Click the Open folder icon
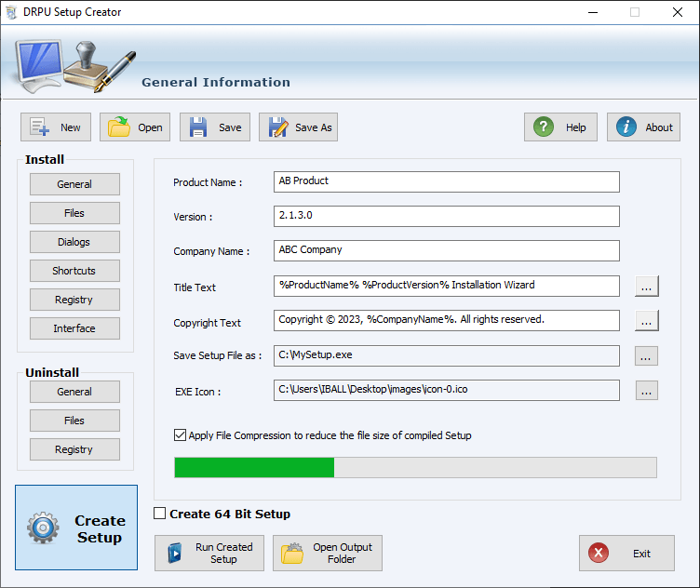 (x=119, y=127)
